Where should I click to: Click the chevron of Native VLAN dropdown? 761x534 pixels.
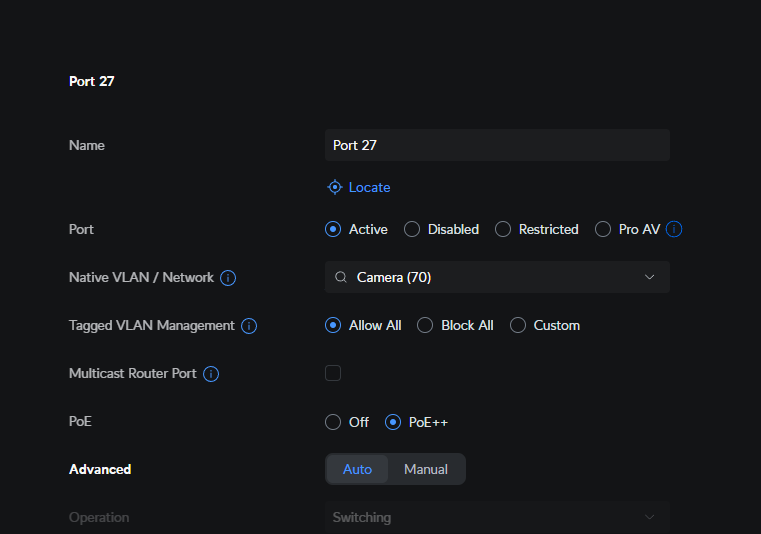pos(649,277)
